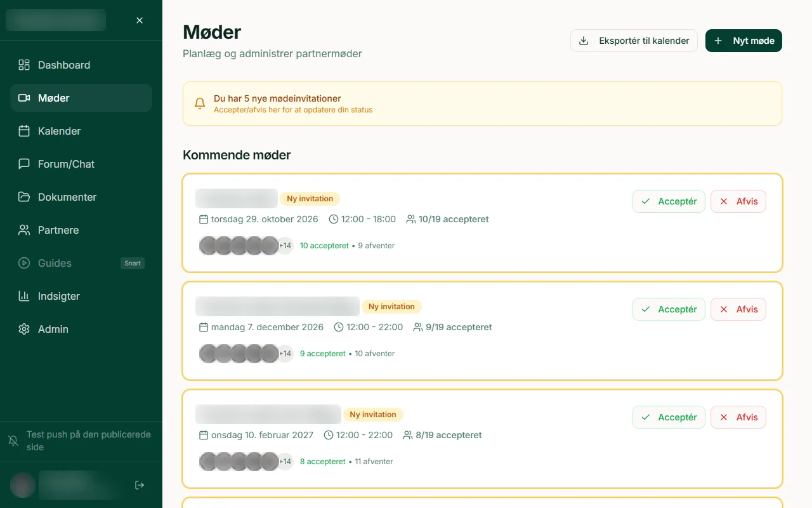Open the Dashboard grid icon
The height and width of the screenshot is (508, 812).
click(24, 65)
